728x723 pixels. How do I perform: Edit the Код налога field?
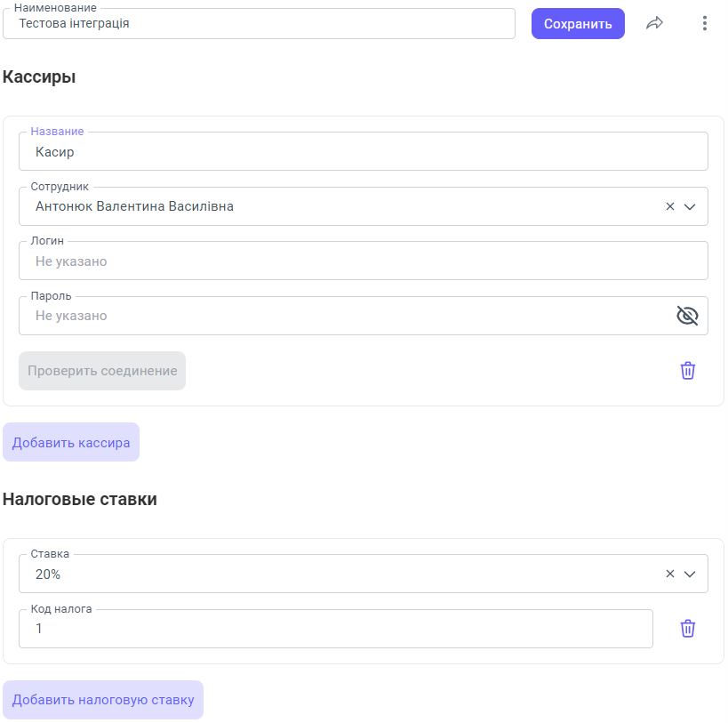point(335,629)
